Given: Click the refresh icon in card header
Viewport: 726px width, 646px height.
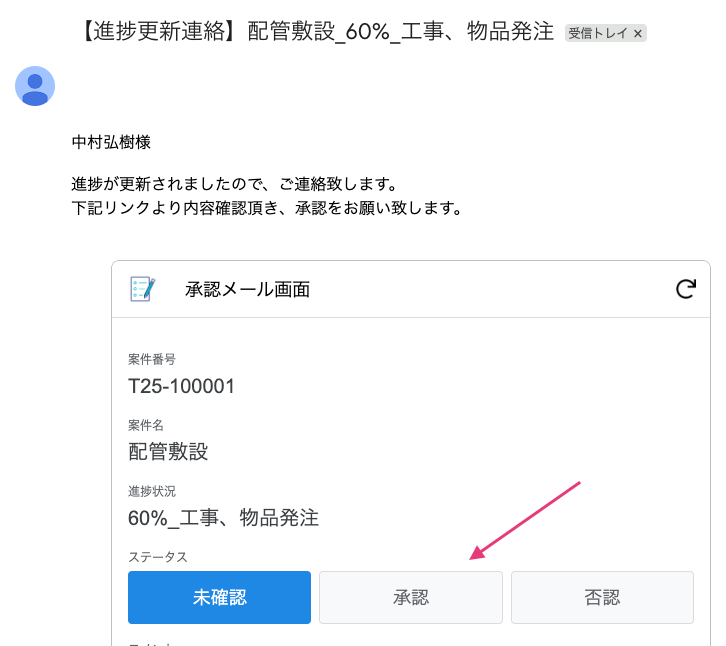Looking at the screenshot, I should click(685, 289).
